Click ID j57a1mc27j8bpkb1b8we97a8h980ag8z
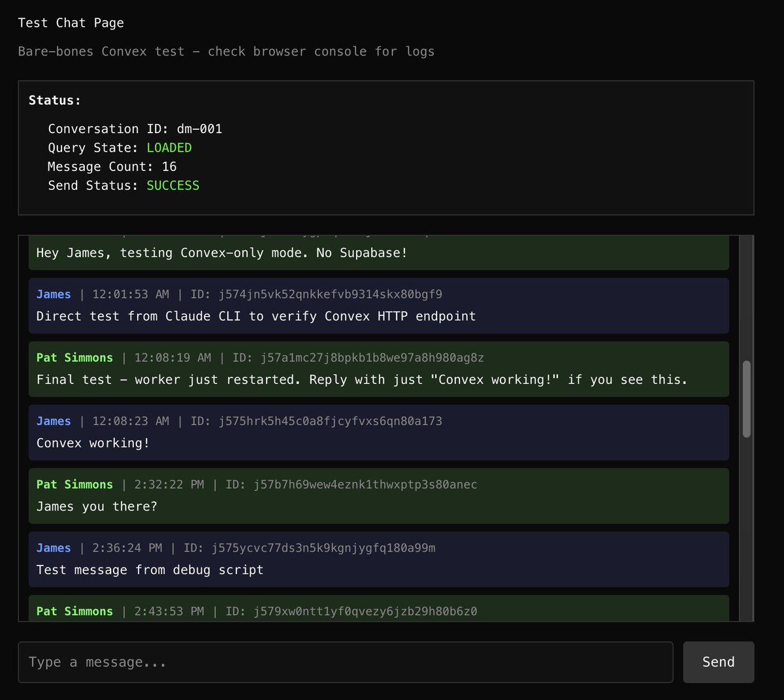Image resolution: width=784 pixels, height=700 pixels. [372, 358]
